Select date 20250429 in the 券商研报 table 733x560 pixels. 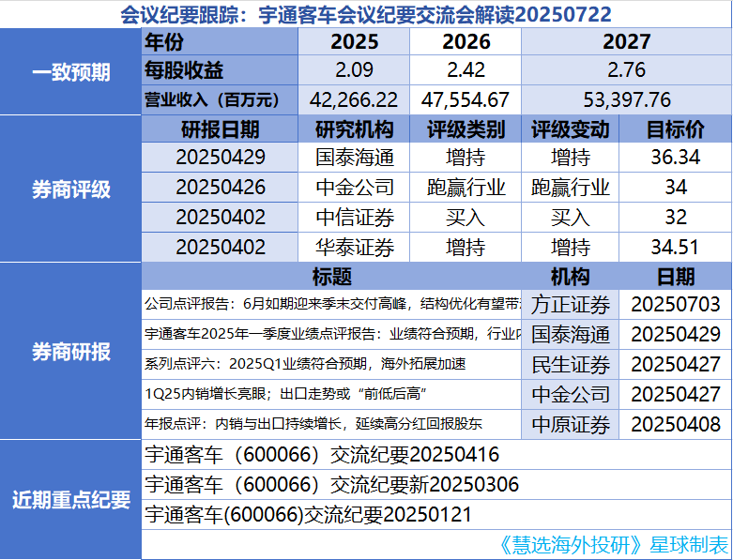tap(676, 335)
